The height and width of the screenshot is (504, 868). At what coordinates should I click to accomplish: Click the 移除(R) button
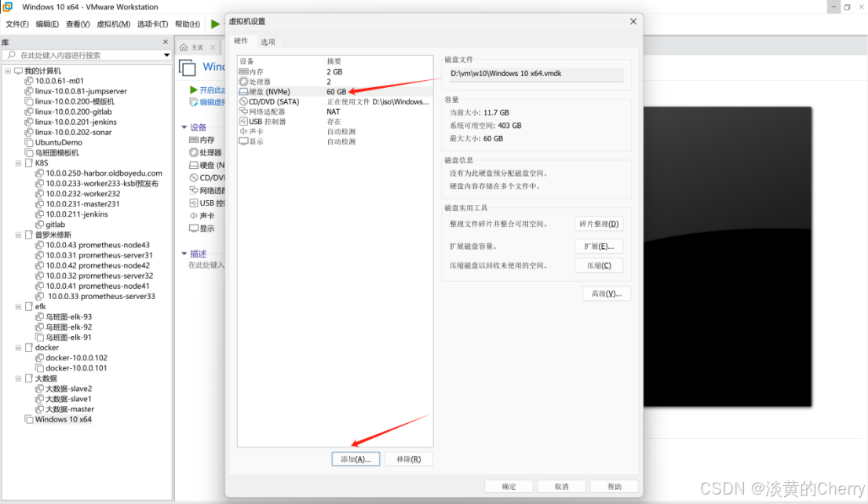click(x=409, y=459)
